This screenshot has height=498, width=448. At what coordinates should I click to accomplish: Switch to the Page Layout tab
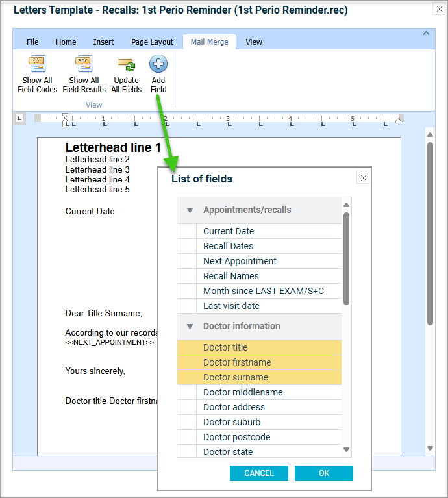click(x=152, y=42)
